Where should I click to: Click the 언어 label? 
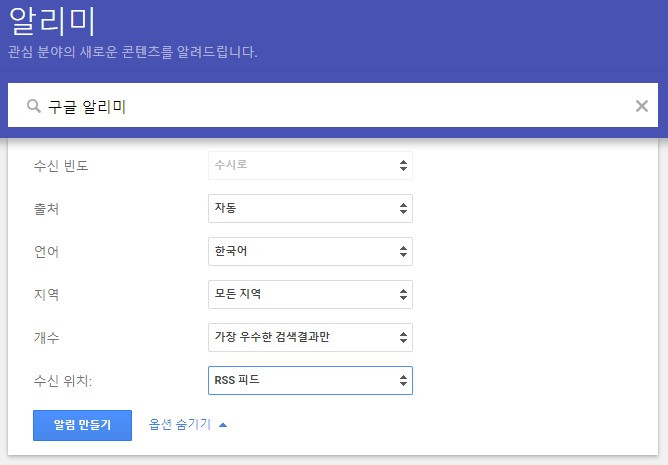tap(46, 251)
